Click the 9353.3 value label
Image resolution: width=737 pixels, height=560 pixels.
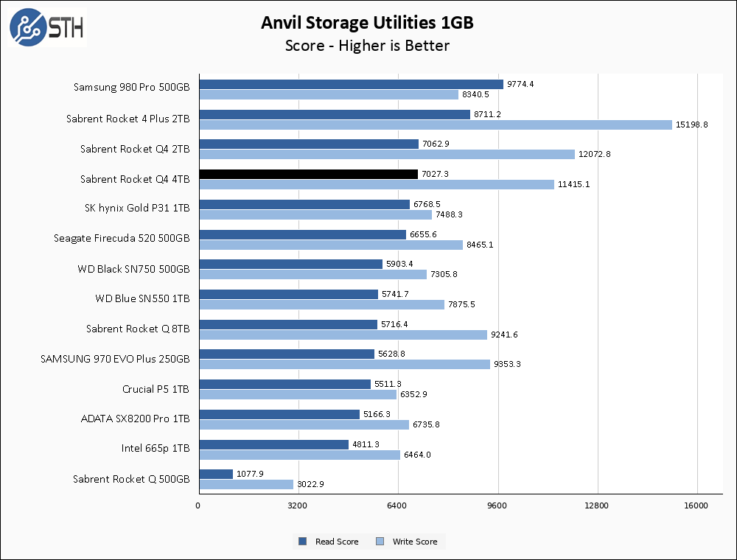click(507, 364)
